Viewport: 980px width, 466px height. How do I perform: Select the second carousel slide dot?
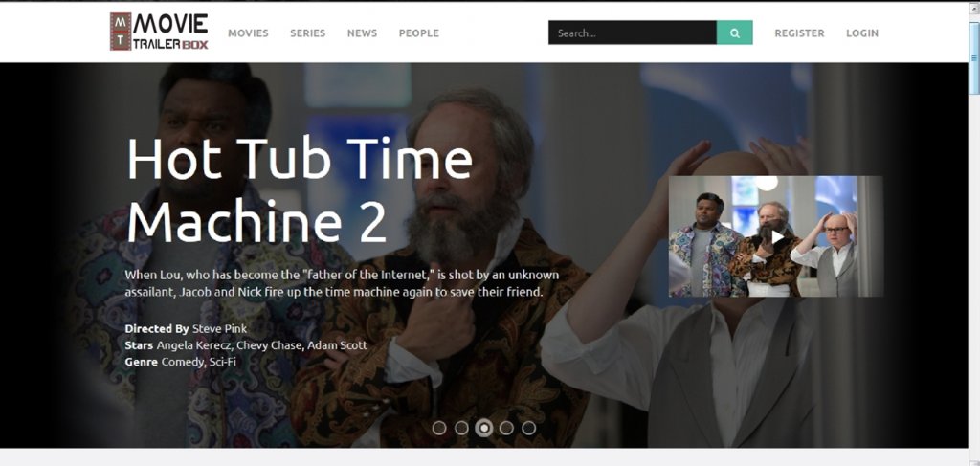click(x=461, y=428)
